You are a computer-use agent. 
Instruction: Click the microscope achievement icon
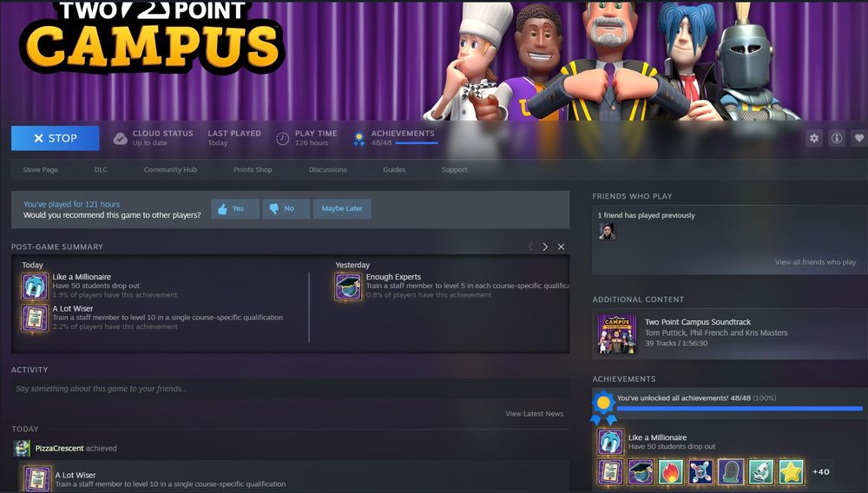pos(760,472)
